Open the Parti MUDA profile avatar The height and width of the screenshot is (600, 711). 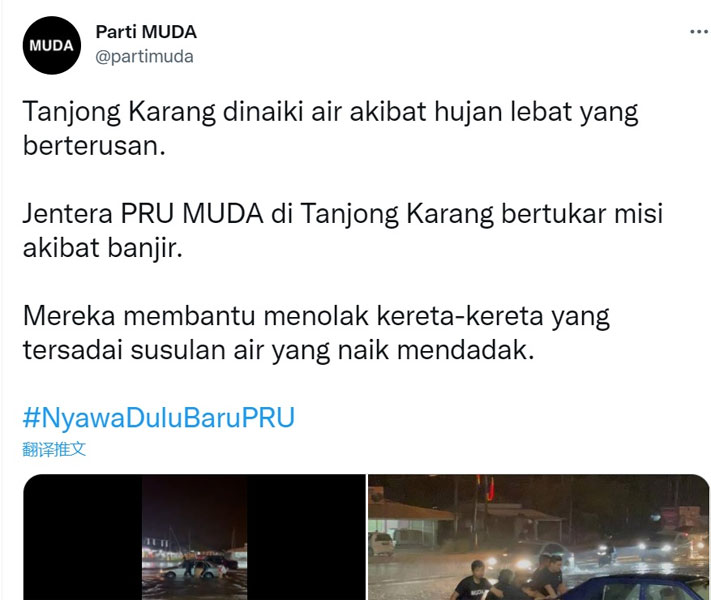(52, 45)
